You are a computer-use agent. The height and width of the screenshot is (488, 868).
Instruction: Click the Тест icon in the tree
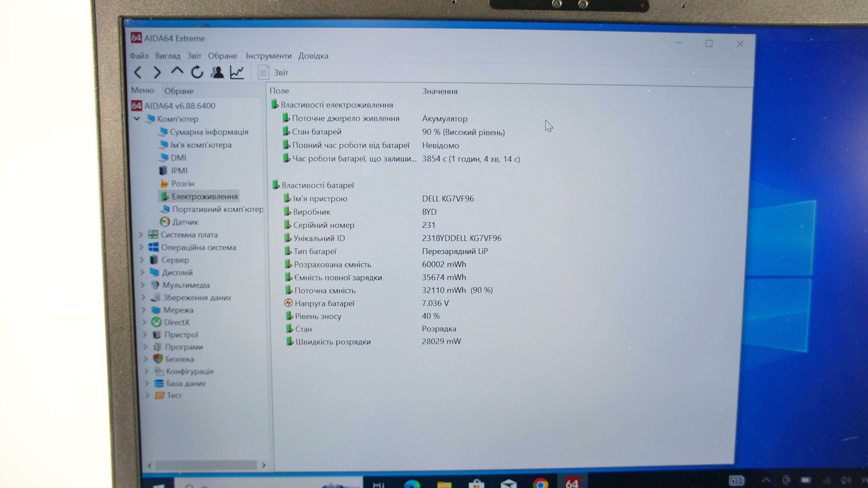[159, 395]
